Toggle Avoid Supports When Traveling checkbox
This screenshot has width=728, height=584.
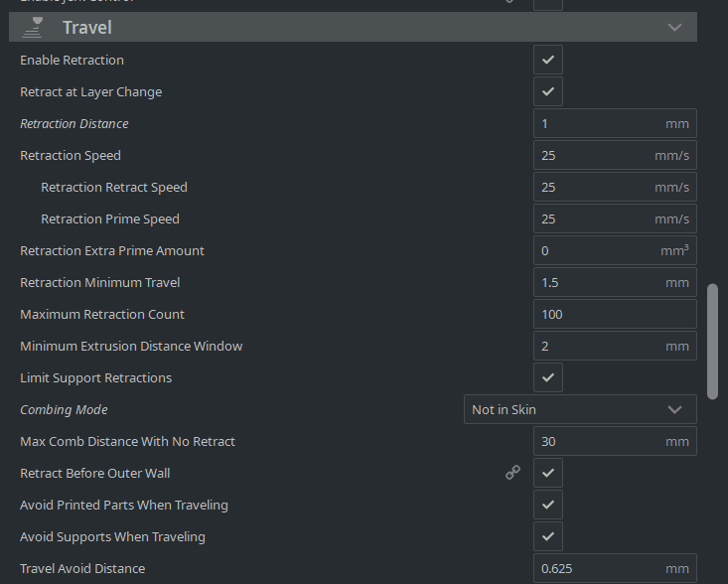pos(548,536)
